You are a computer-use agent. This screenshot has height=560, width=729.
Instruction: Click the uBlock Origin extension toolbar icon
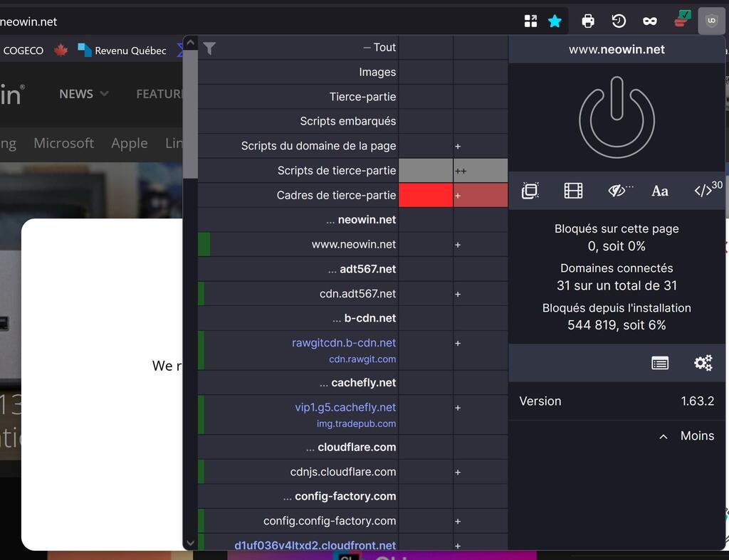pyautogui.click(x=711, y=21)
